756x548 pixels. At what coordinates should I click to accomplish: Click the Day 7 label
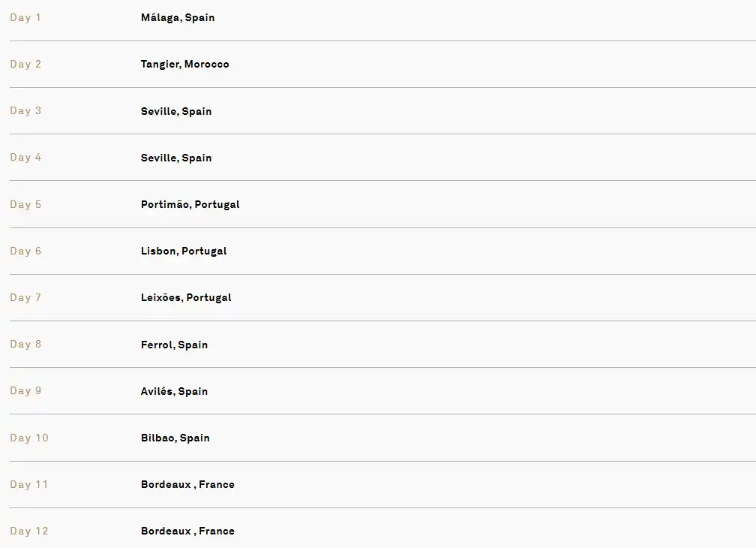coord(25,297)
